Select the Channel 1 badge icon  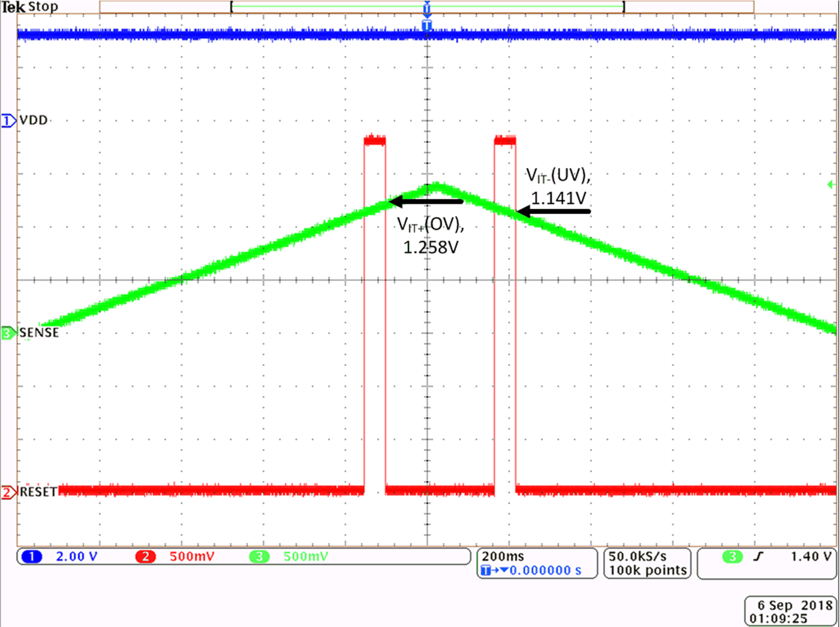(31, 556)
